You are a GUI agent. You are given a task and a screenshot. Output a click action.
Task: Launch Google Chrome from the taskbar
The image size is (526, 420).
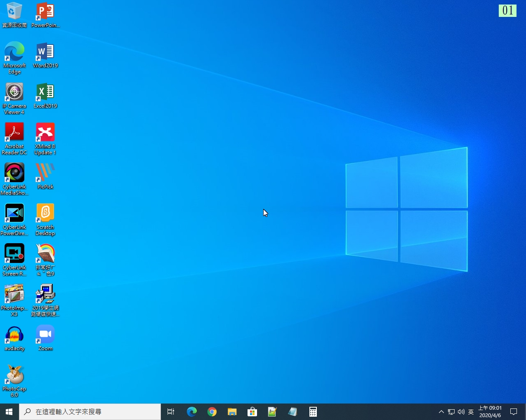tap(212, 412)
